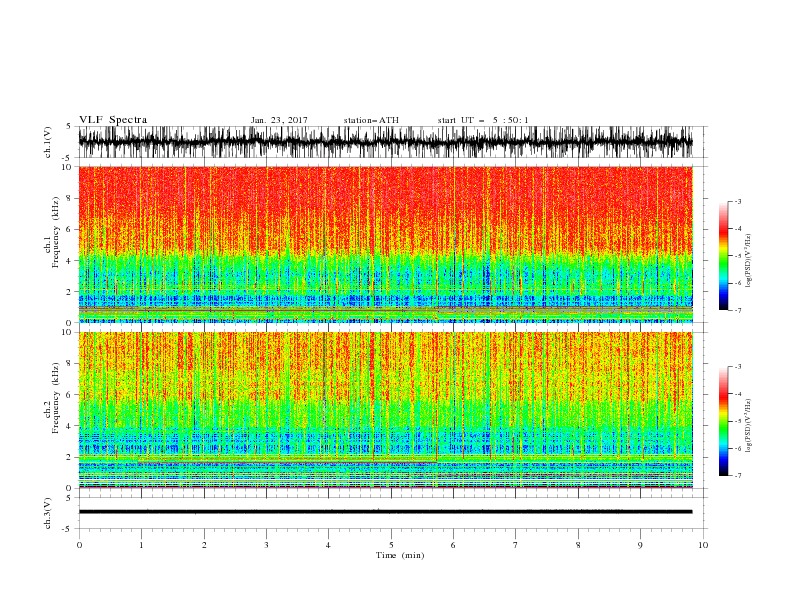Click the "ch.1(V)" waveform axis label
792x612 pixels.
coord(48,142)
